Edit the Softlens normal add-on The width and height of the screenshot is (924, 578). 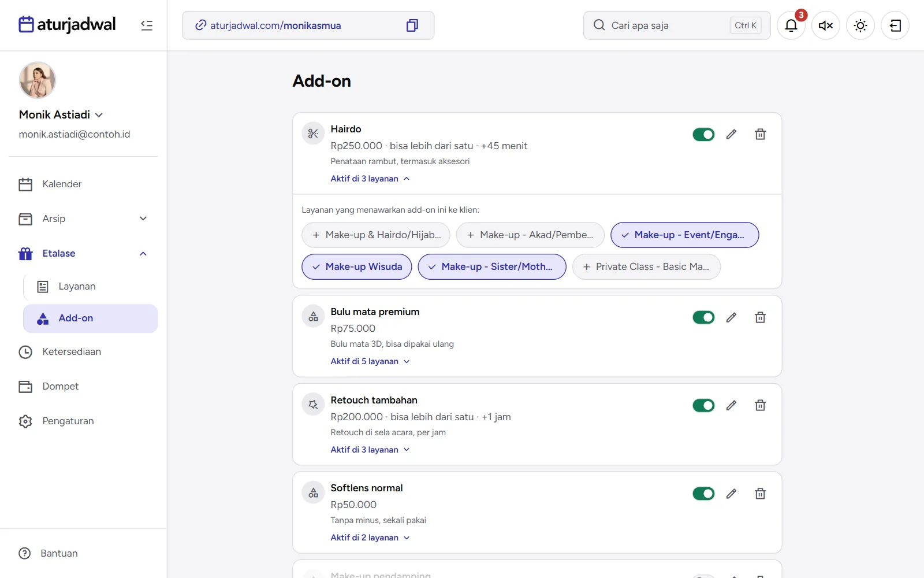click(x=731, y=494)
